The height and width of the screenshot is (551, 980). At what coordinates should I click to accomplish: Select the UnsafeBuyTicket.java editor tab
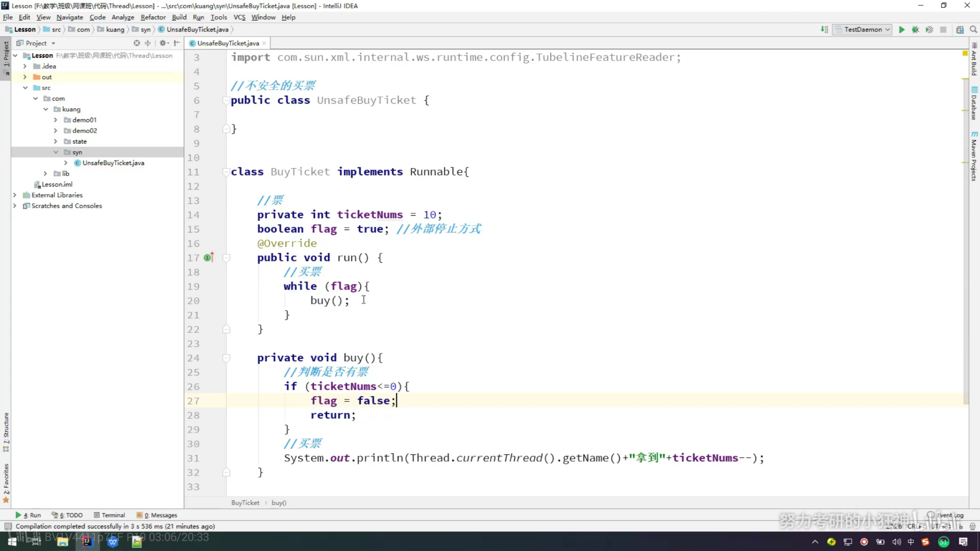click(x=228, y=43)
